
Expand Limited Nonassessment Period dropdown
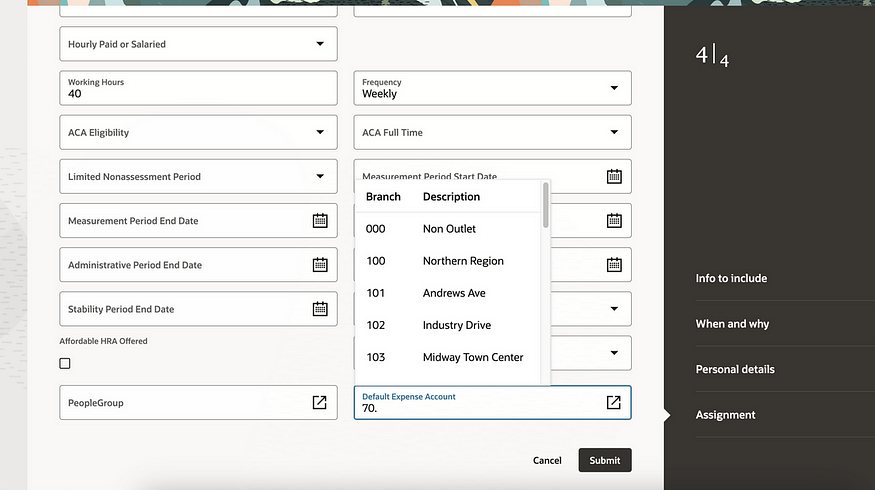320,177
